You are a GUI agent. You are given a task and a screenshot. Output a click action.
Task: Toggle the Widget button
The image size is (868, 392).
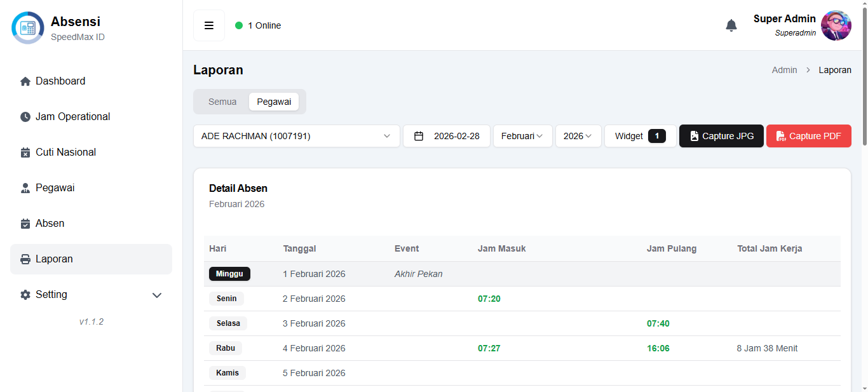click(640, 136)
